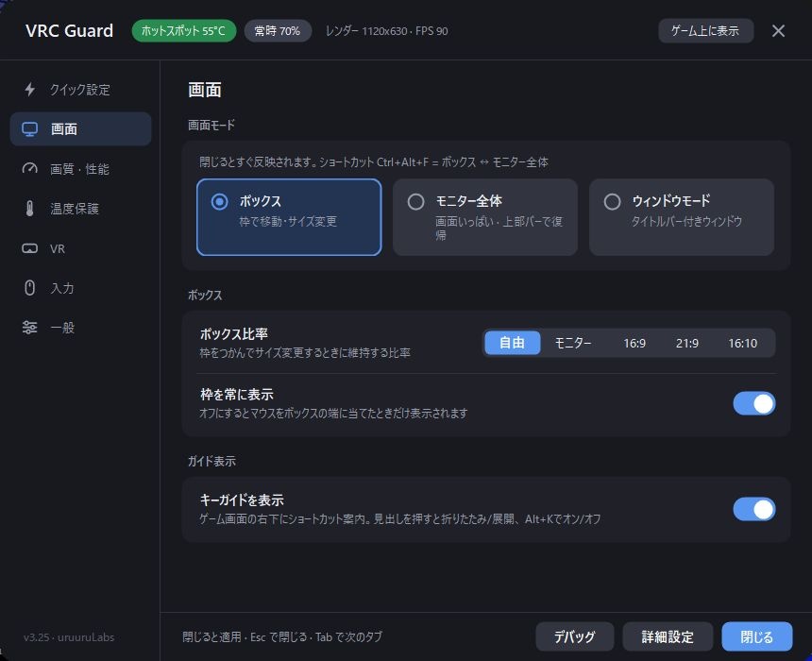Open the 温度保護 tab

click(x=81, y=209)
